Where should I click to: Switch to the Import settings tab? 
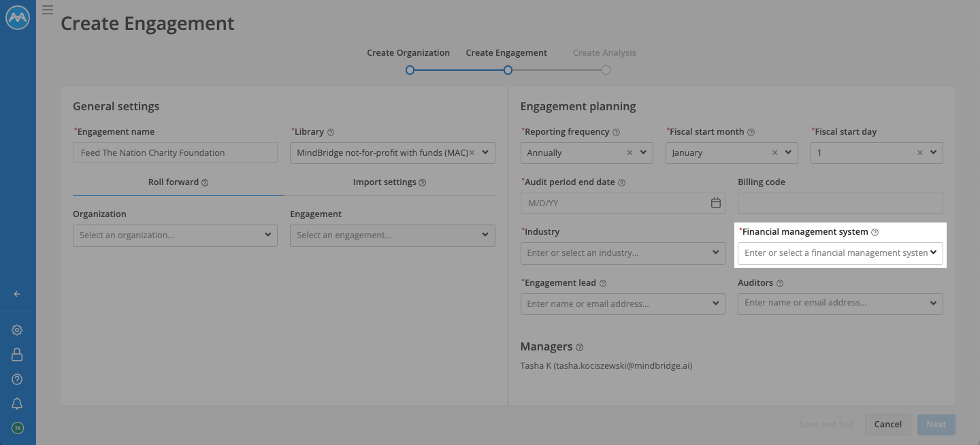click(389, 182)
